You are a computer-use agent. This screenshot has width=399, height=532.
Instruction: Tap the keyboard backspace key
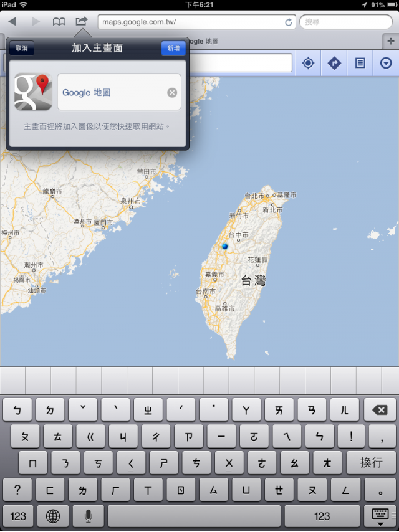[380, 410]
